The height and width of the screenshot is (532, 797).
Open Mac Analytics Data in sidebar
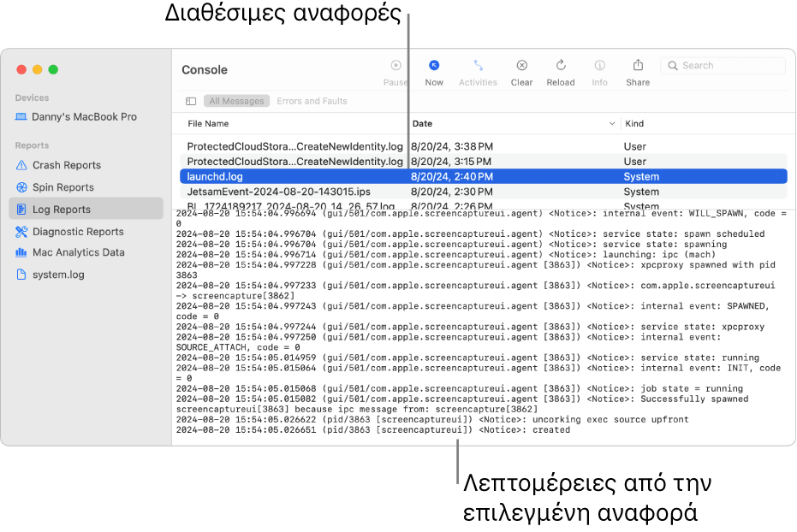point(78,252)
